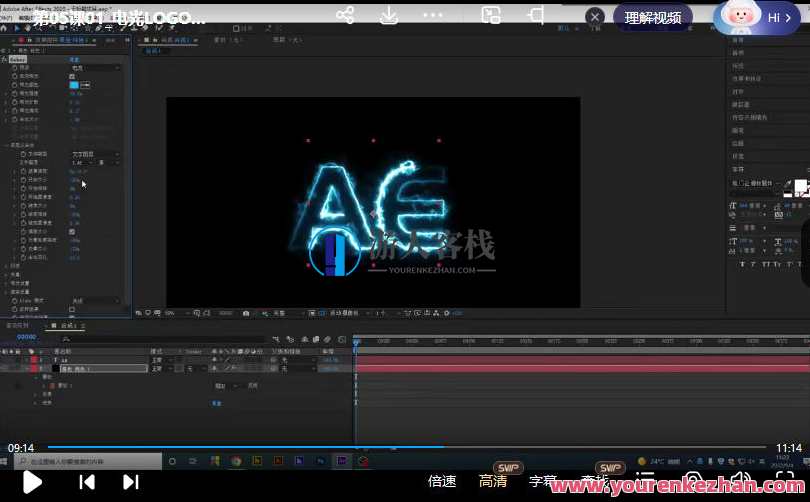This screenshot has height=502, width=810.
Task: Skip to the previous video
Action: click(87, 482)
